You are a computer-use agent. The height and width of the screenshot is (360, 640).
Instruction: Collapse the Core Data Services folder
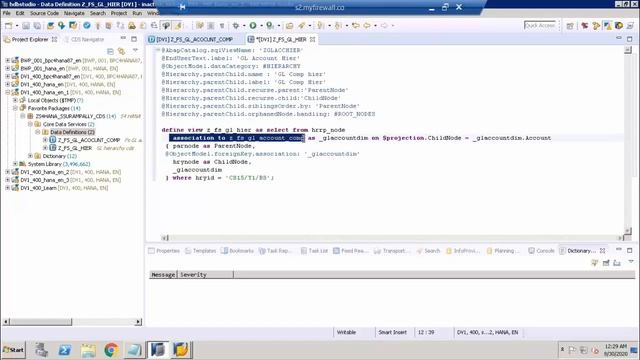30,124
